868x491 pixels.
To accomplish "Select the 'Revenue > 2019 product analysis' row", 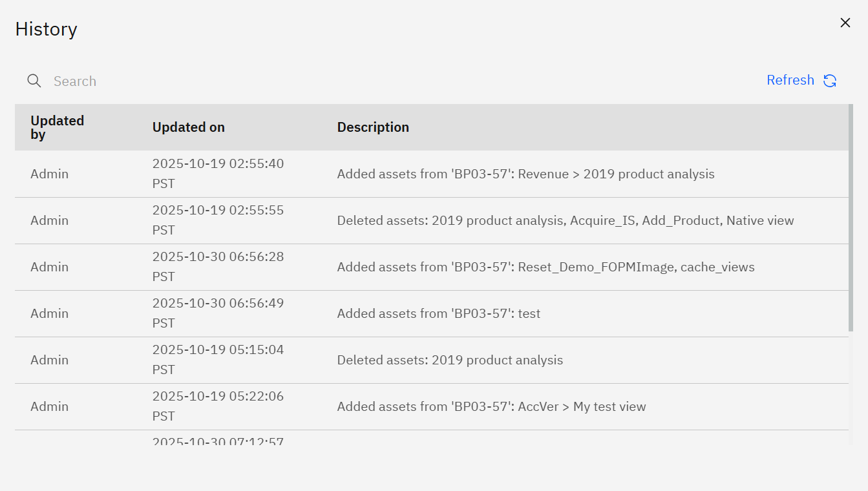I will (x=525, y=174).
